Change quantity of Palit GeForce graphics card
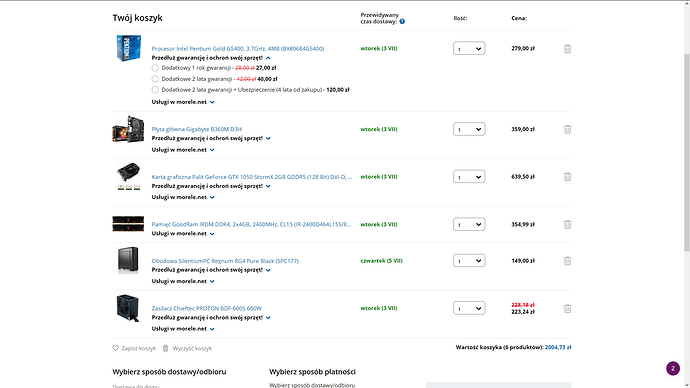The image size is (690, 388). click(x=469, y=177)
